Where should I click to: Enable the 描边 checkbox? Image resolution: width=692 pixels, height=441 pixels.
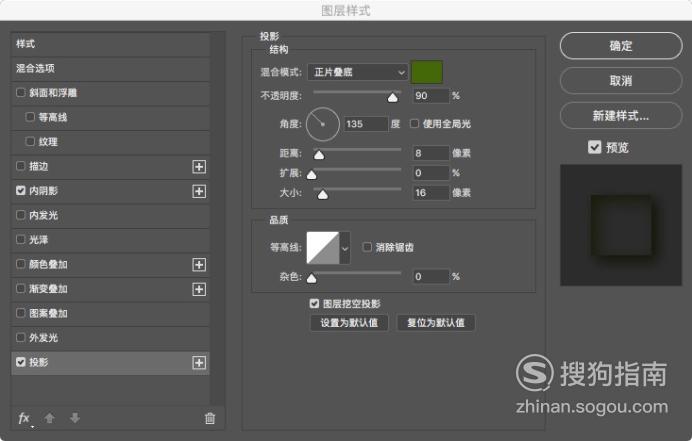pos(20,166)
